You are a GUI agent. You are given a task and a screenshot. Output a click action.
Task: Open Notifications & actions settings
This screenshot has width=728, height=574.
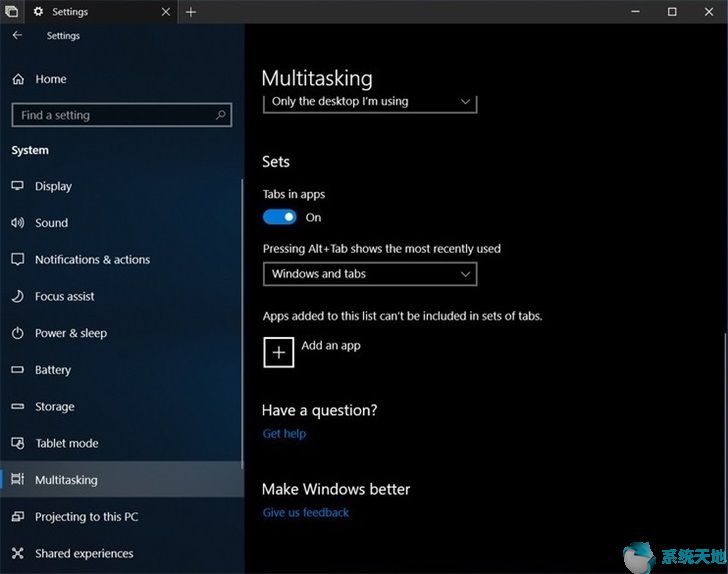click(x=122, y=260)
